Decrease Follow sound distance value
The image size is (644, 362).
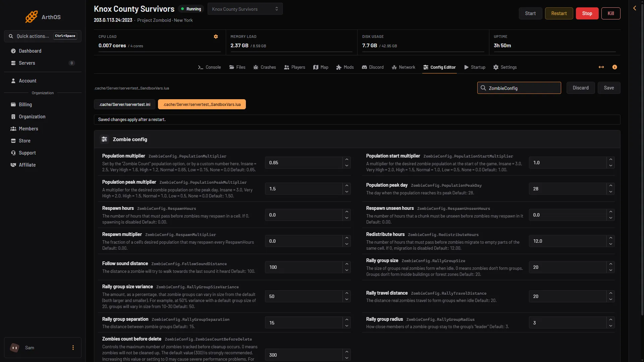(x=346, y=270)
